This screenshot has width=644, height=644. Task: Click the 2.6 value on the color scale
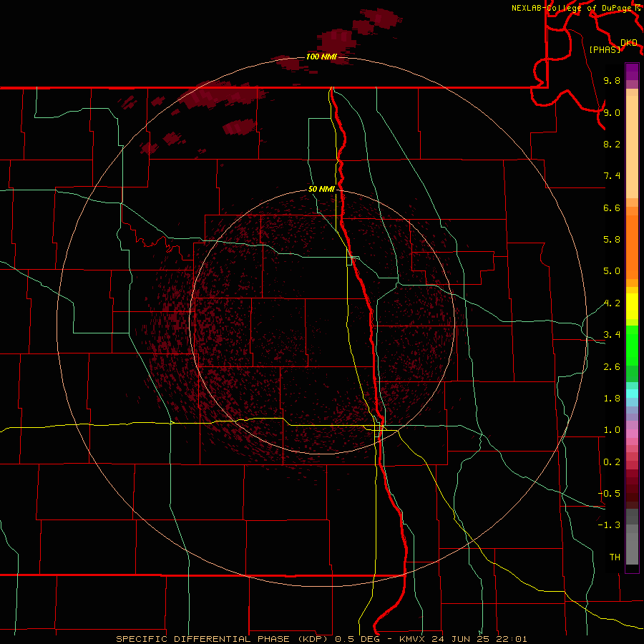[x=612, y=367]
